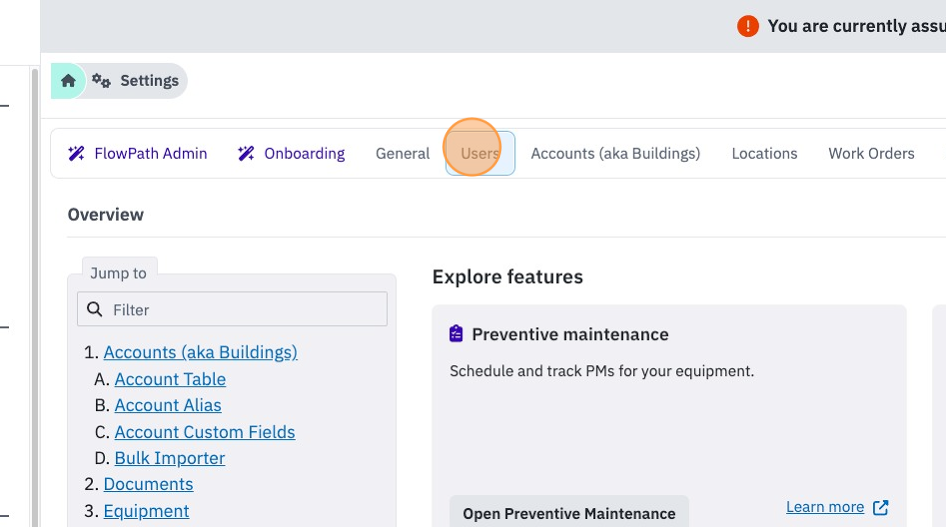Screen dimensions: 946x527
Task: Switch to the Users tab
Action: [x=480, y=154]
